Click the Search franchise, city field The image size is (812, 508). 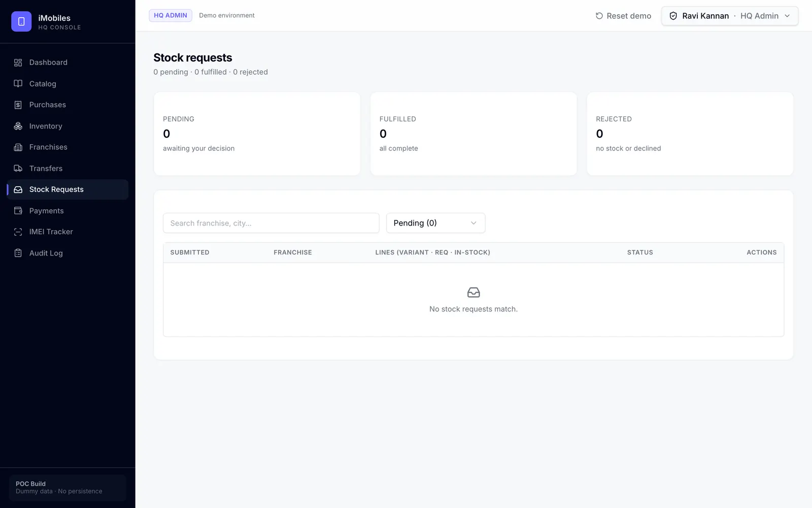click(271, 223)
